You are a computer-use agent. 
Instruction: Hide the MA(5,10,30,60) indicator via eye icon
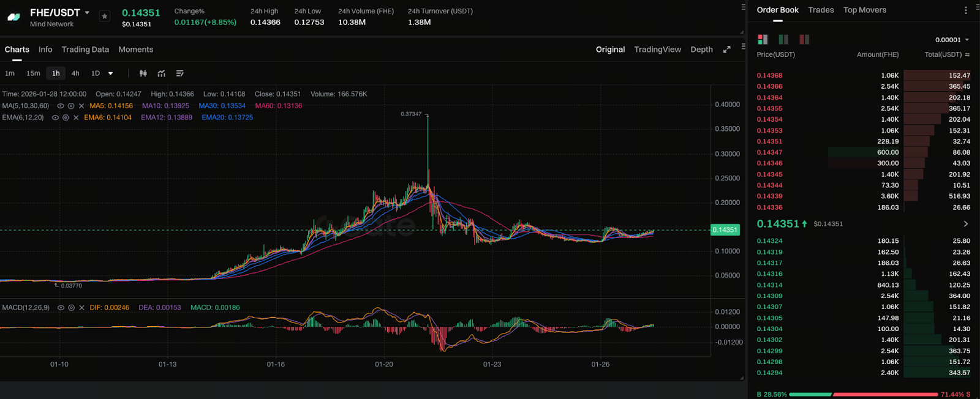click(x=60, y=106)
